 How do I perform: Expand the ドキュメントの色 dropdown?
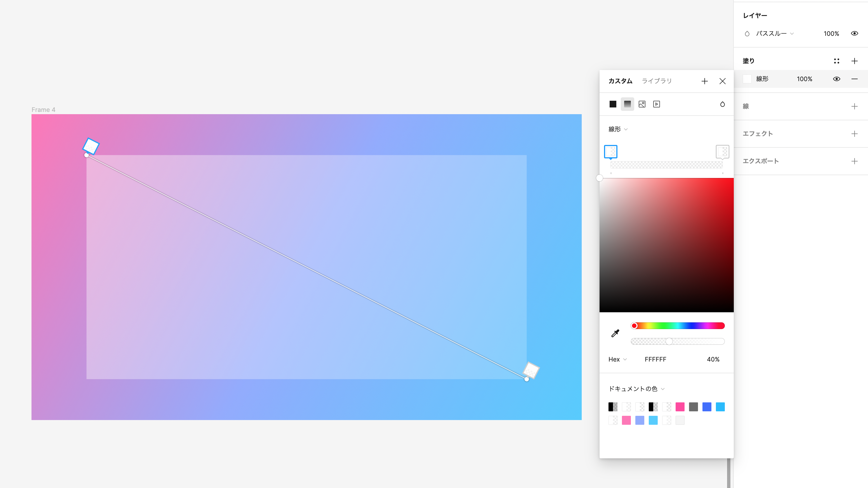point(636,389)
